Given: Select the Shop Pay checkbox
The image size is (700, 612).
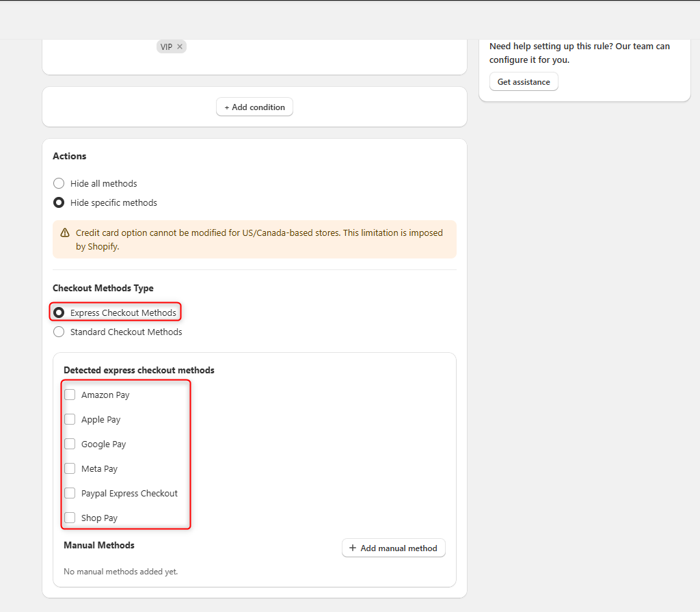Looking at the screenshot, I should [70, 518].
